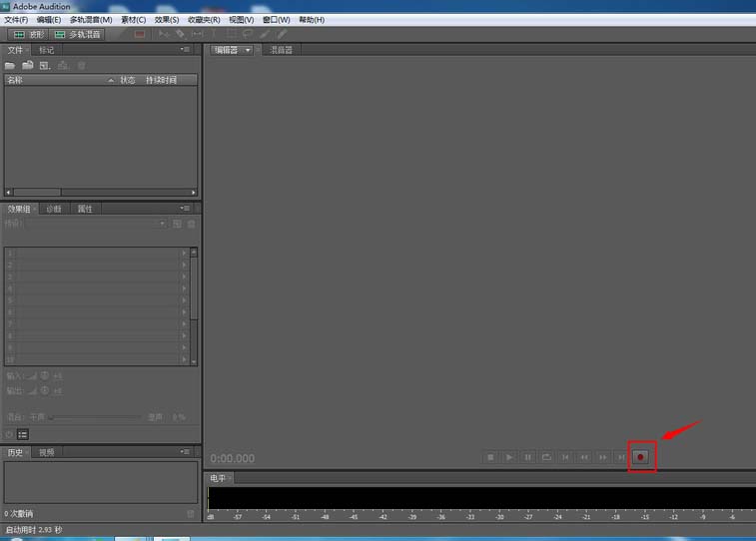Screen dimensions: 756x541
Task: Open the 收藏夹(R) menu
Action: pos(204,20)
